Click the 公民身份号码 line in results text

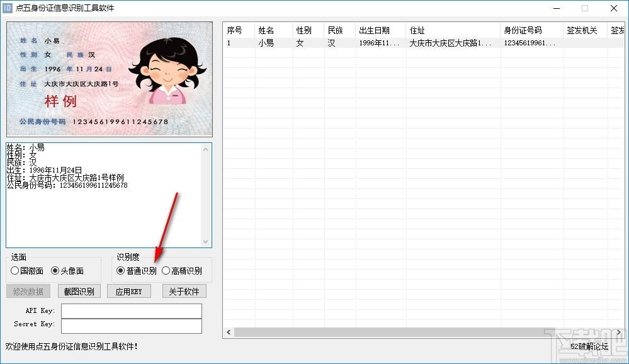[x=67, y=185]
